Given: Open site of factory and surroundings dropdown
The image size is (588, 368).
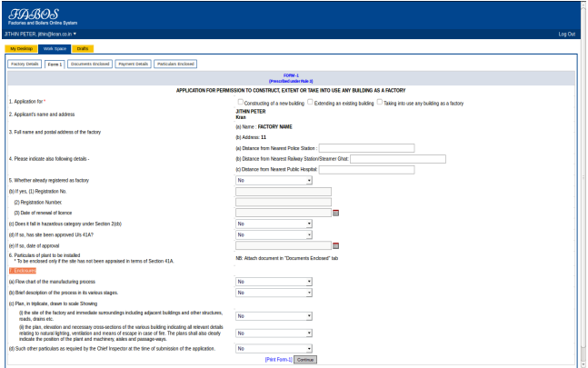Looking at the screenshot, I should 274,316.
